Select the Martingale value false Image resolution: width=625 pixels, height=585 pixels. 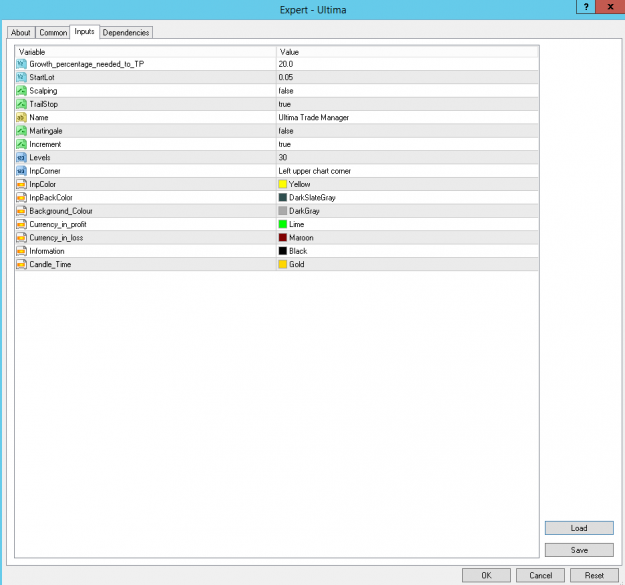[286, 131]
